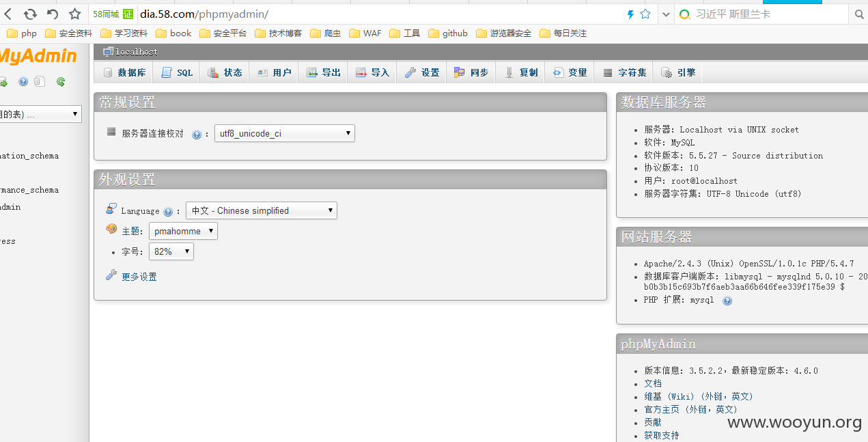Bookmark page with the blue star icon
Image resolution: width=868 pixels, height=442 pixels.
(x=645, y=14)
